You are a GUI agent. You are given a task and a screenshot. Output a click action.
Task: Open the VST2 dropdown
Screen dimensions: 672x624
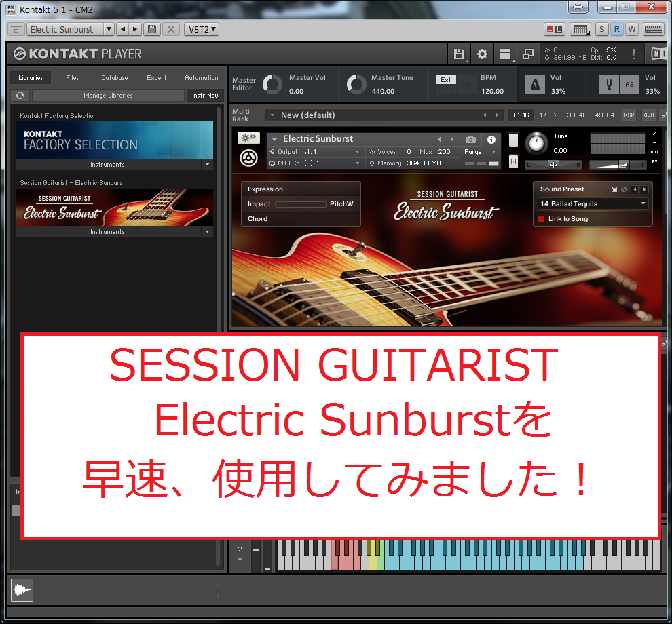[202, 29]
